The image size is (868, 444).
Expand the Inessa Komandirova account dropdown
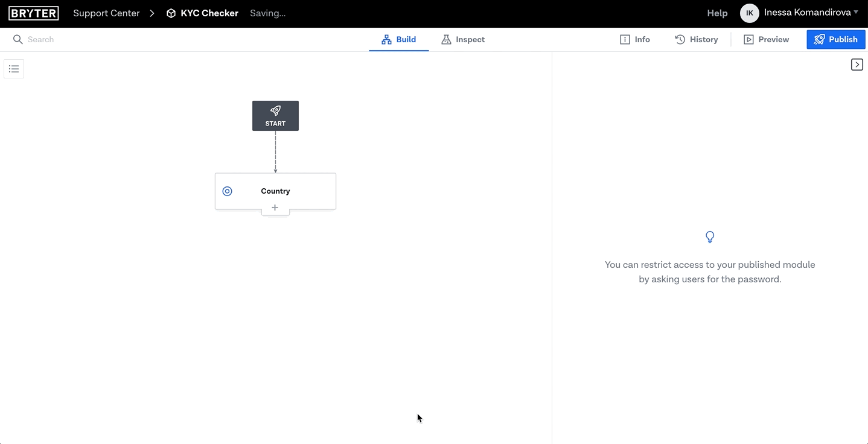pos(811,13)
